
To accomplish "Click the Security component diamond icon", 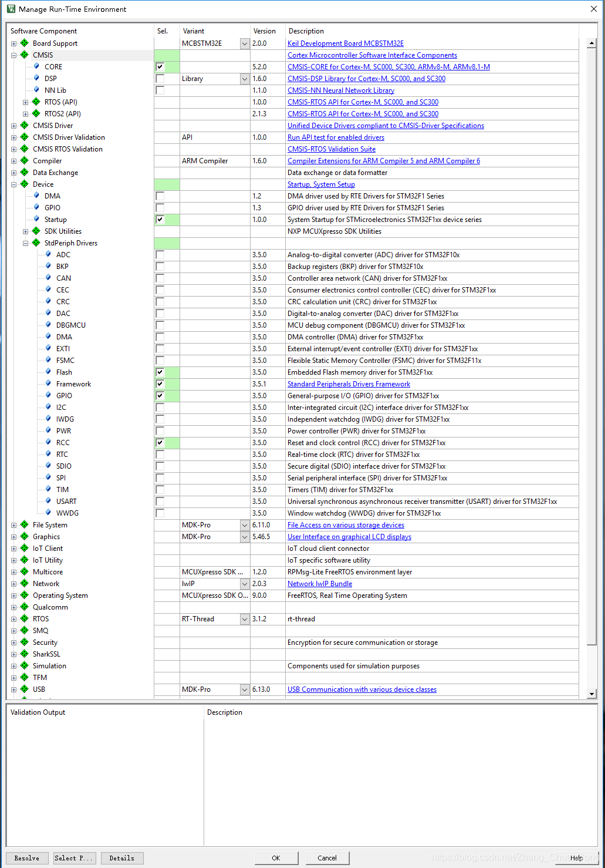I will click(x=24, y=642).
